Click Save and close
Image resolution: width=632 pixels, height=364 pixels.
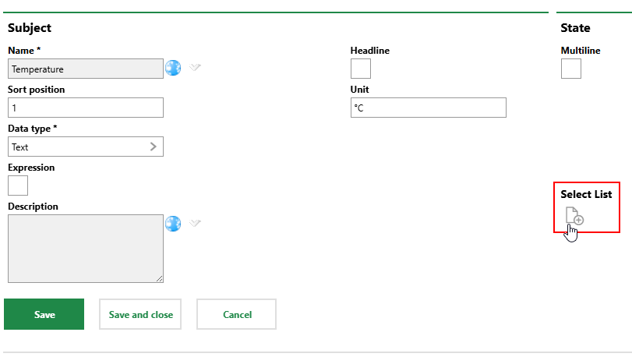(x=140, y=315)
